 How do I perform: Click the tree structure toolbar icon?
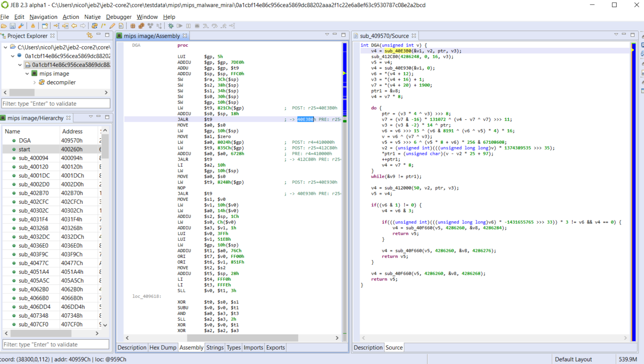[x=159, y=26]
